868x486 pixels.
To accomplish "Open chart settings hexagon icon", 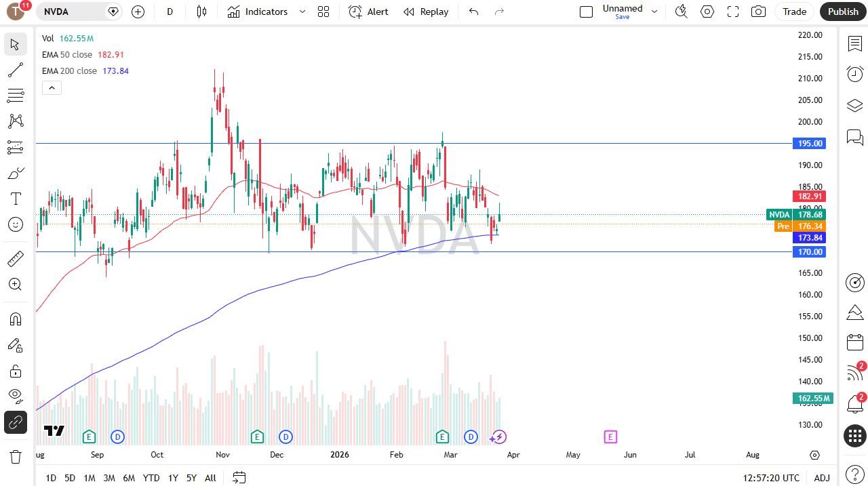I will pyautogui.click(x=707, y=12).
